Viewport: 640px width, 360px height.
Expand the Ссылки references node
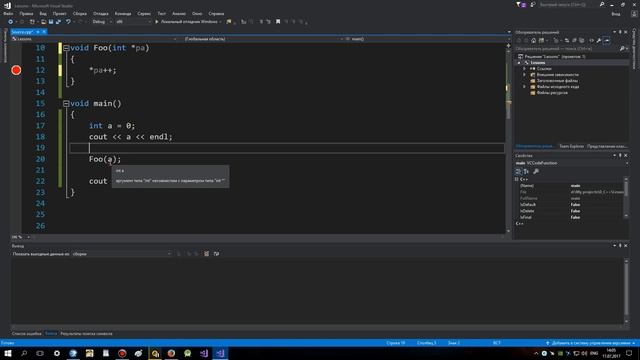tap(524, 69)
